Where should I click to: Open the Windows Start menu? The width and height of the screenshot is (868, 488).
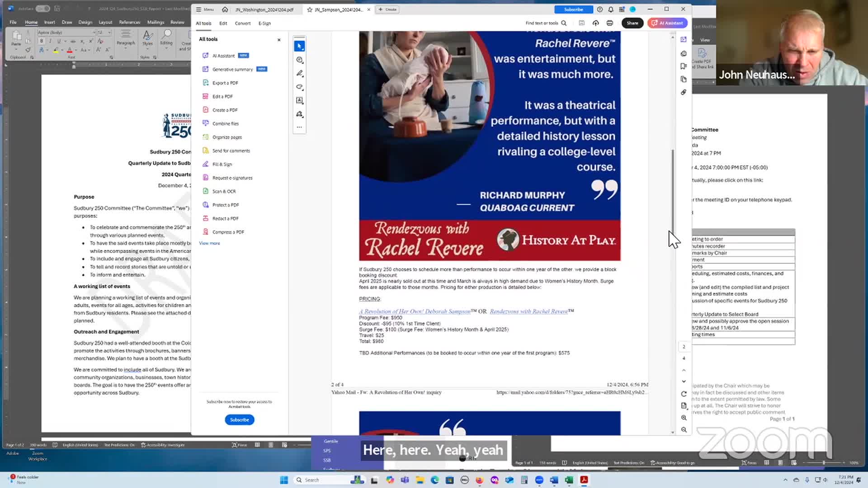click(x=284, y=480)
